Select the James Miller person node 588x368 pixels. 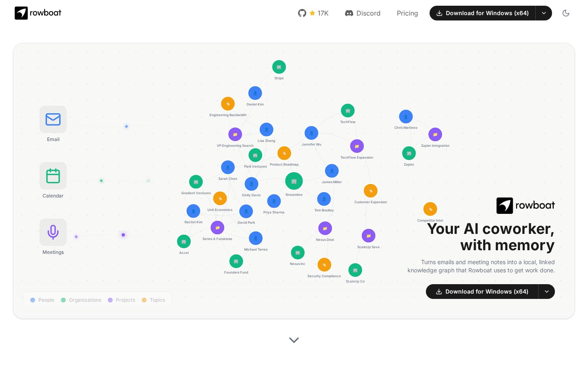332,171
